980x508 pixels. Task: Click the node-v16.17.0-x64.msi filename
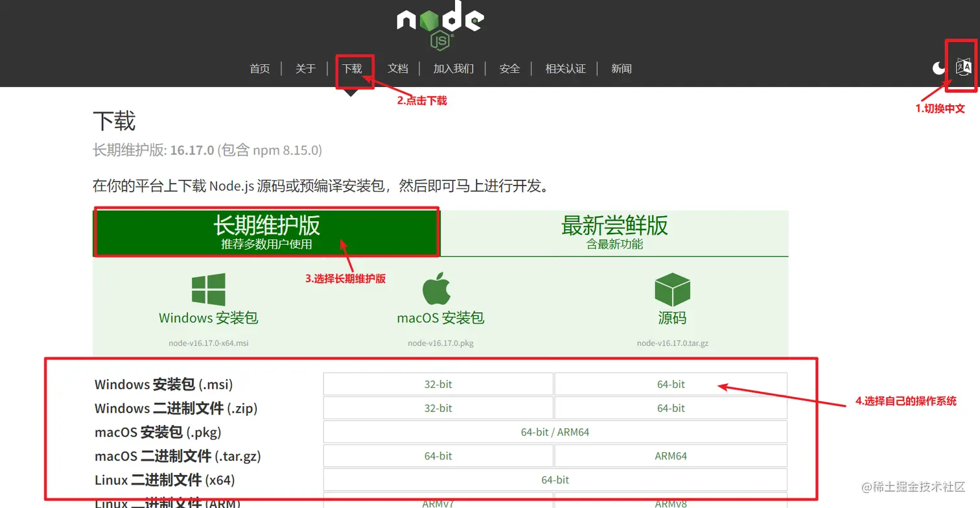(x=209, y=343)
